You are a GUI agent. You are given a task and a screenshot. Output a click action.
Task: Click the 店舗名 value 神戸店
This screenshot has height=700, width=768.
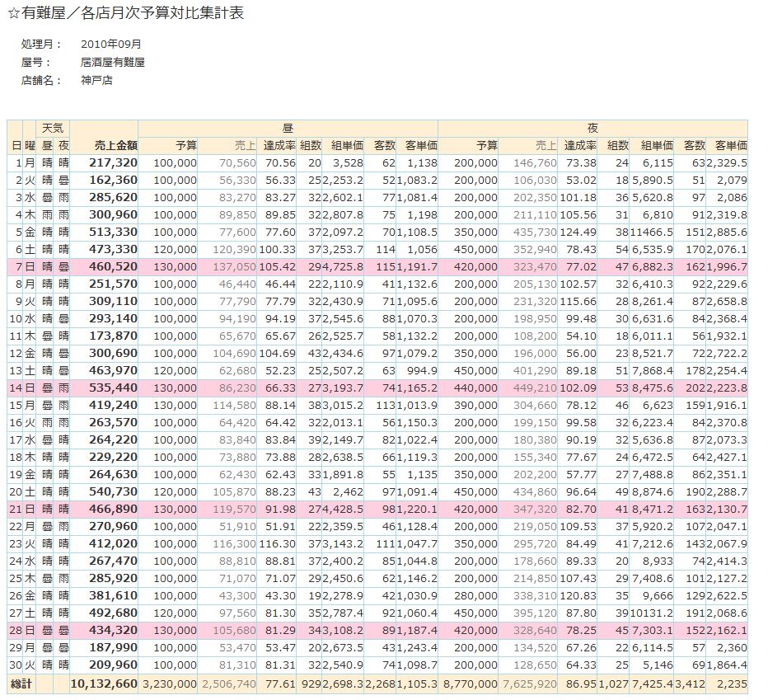click(x=96, y=80)
